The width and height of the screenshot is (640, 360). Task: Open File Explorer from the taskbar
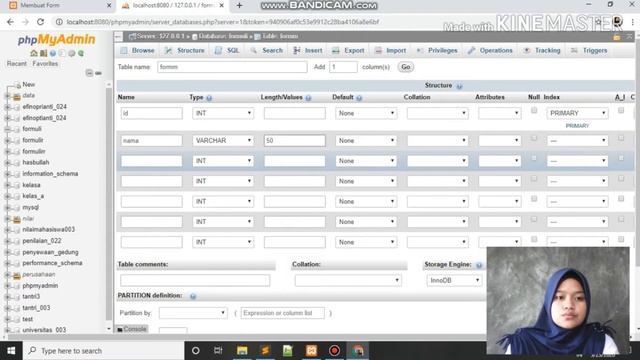tap(242, 351)
